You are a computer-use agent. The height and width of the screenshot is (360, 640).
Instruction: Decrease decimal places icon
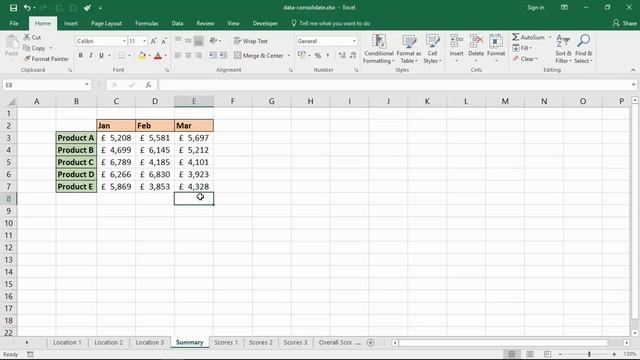[353, 56]
